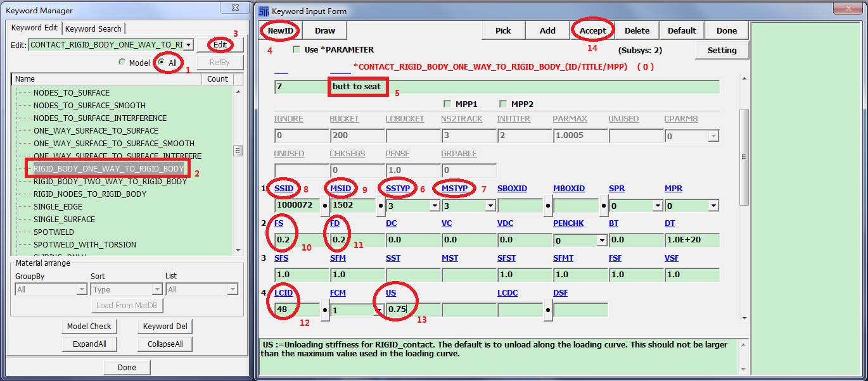The width and height of the screenshot is (868, 381).
Task: Click the picker dot button beside LCDC field
Action: pos(548,310)
